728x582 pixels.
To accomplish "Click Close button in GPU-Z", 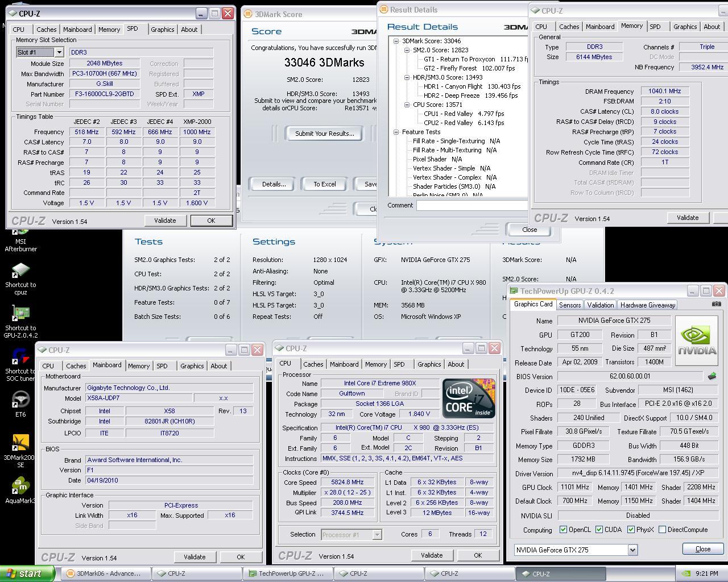I will tap(703, 549).
